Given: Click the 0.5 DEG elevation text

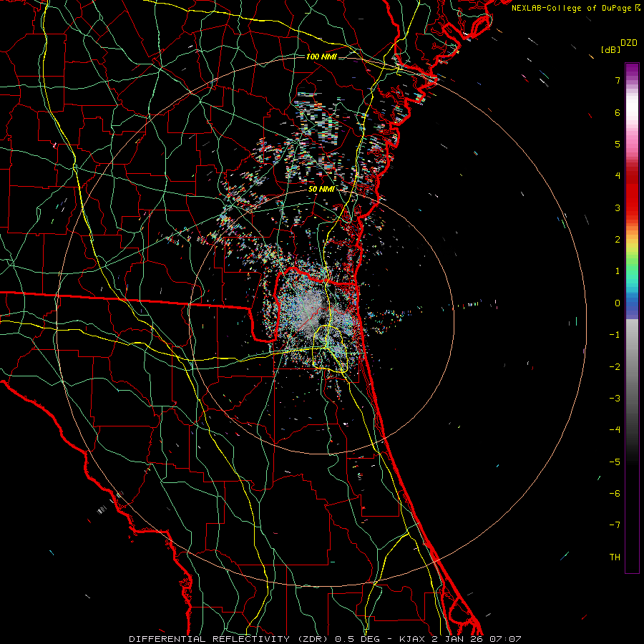Looking at the screenshot, I should (357, 639).
